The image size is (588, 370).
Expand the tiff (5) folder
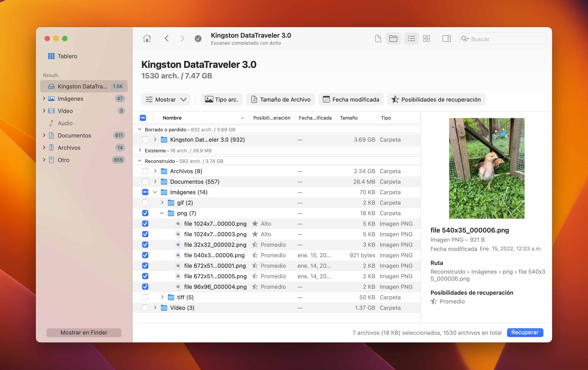click(x=162, y=297)
